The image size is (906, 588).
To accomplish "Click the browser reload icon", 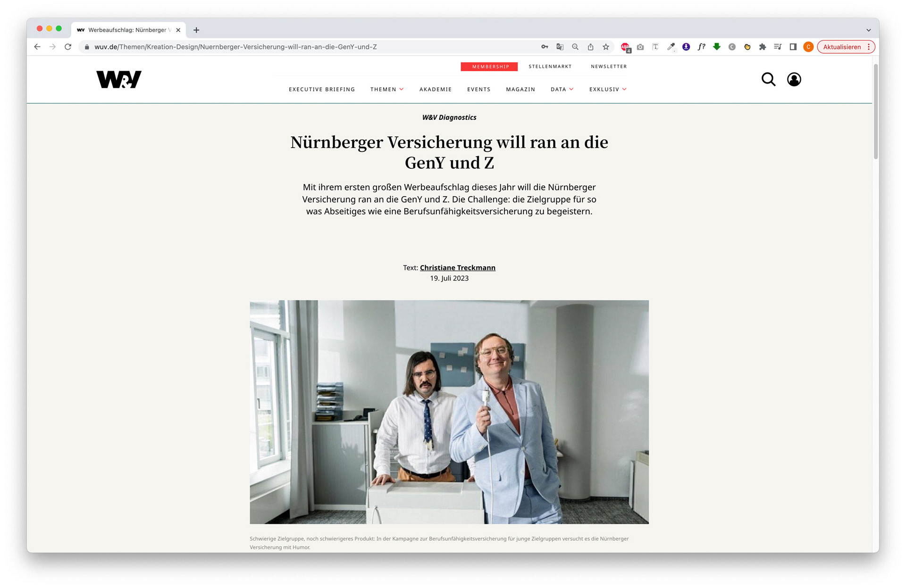I will point(68,47).
